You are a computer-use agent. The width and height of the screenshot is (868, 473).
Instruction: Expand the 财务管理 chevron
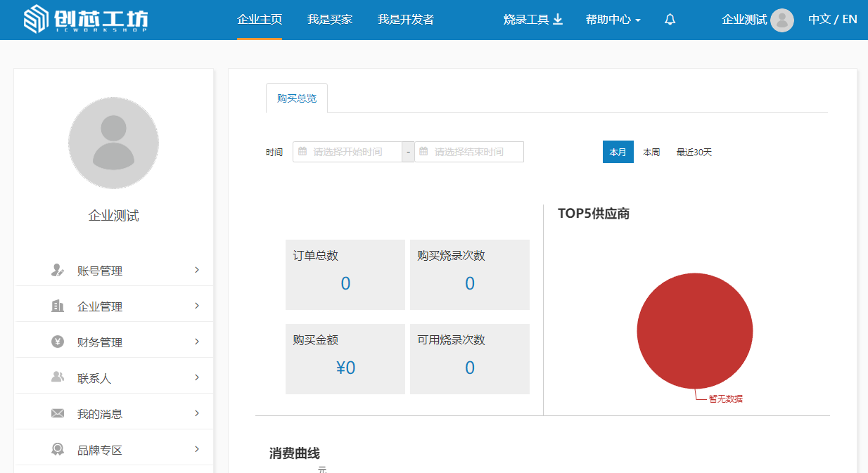[197, 342]
